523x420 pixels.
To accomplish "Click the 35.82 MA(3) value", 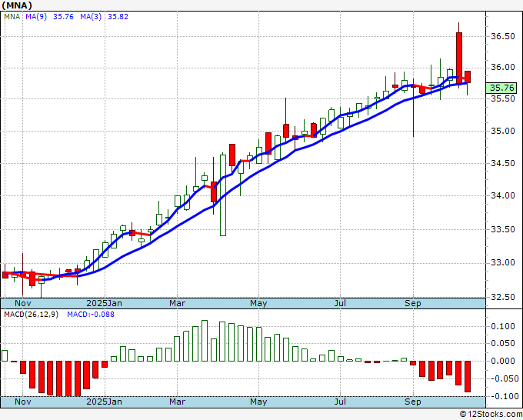I will coord(118,17).
